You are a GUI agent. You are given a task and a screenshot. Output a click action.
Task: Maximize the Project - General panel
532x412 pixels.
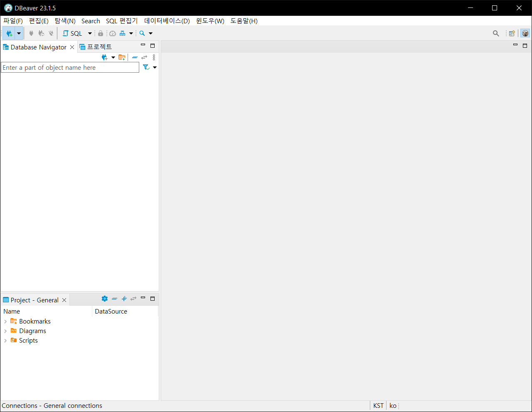(x=153, y=299)
